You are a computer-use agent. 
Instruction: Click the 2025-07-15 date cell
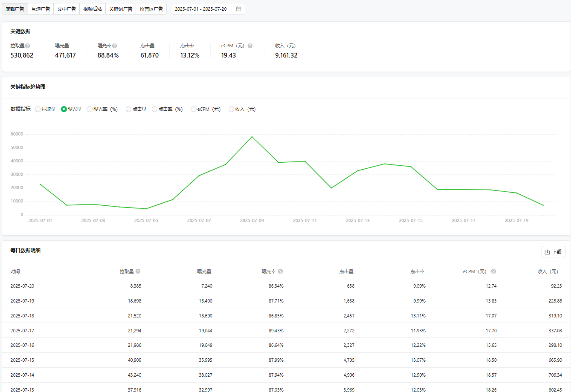coord(22,360)
